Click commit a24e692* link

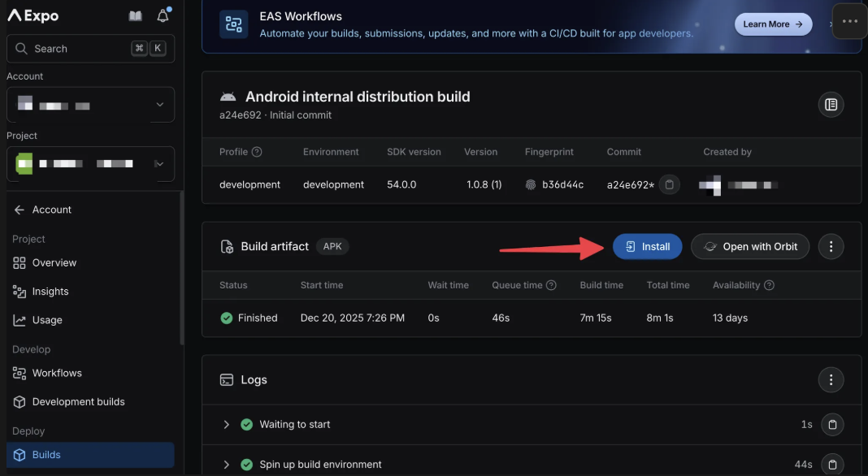click(631, 185)
